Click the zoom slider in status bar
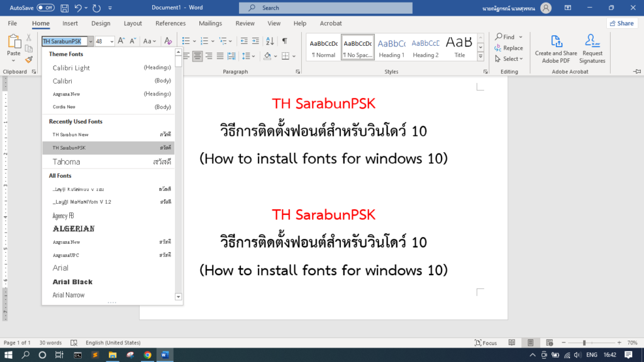The image size is (644, 362). click(x=584, y=343)
